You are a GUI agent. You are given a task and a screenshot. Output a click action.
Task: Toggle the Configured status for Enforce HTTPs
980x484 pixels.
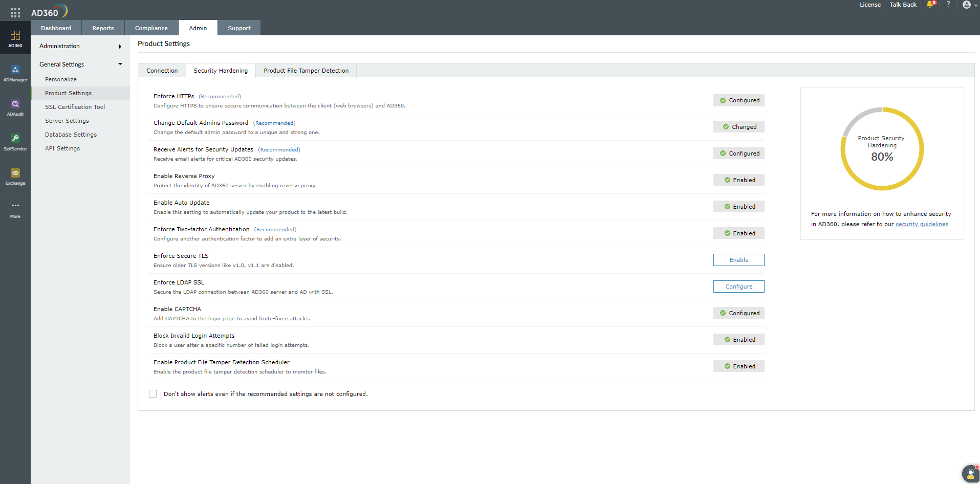738,100
